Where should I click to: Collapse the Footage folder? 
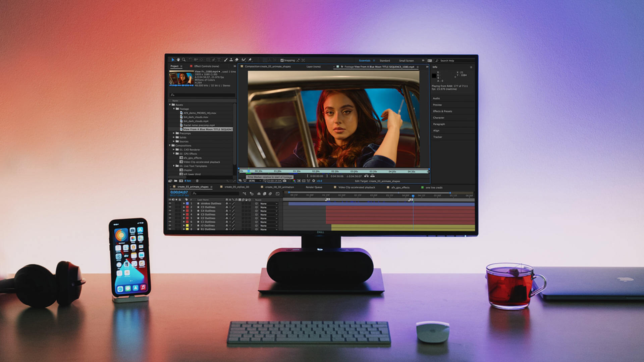174,109
